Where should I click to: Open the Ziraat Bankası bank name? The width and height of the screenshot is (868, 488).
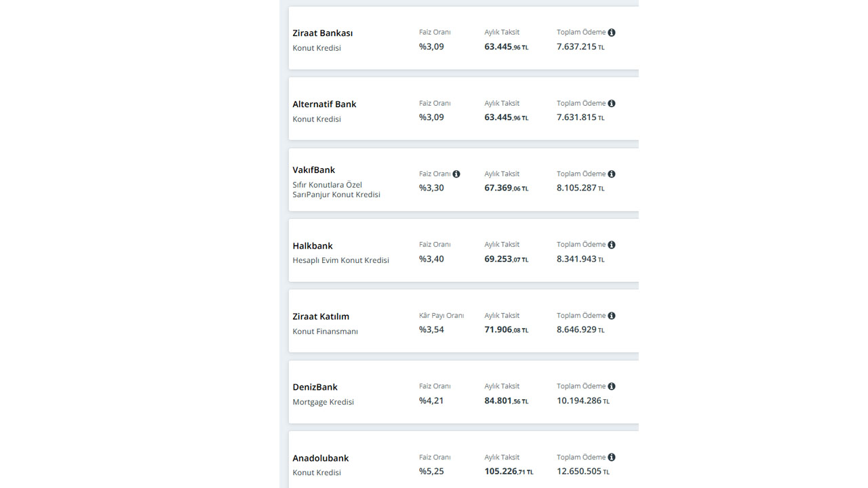(x=323, y=33)
